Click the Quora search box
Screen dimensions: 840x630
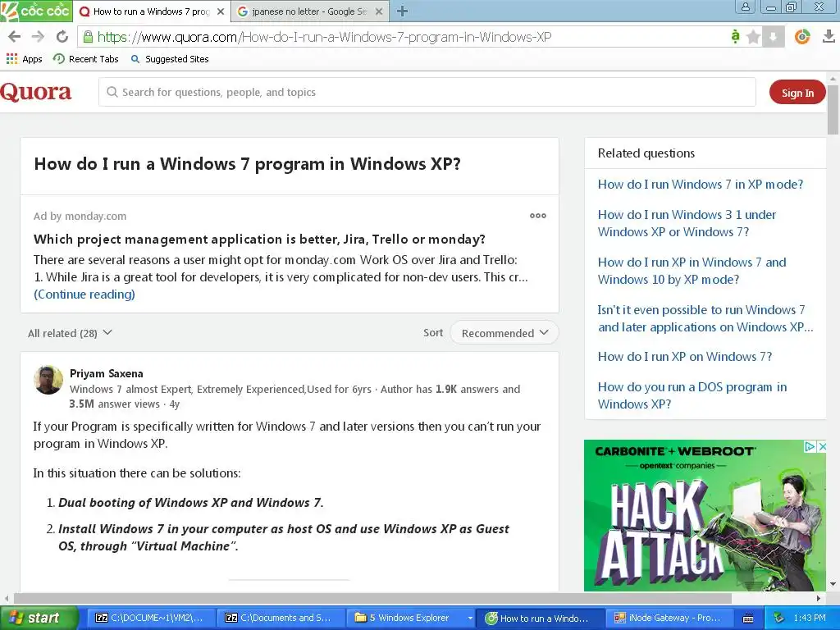click(x=427, y=92)
